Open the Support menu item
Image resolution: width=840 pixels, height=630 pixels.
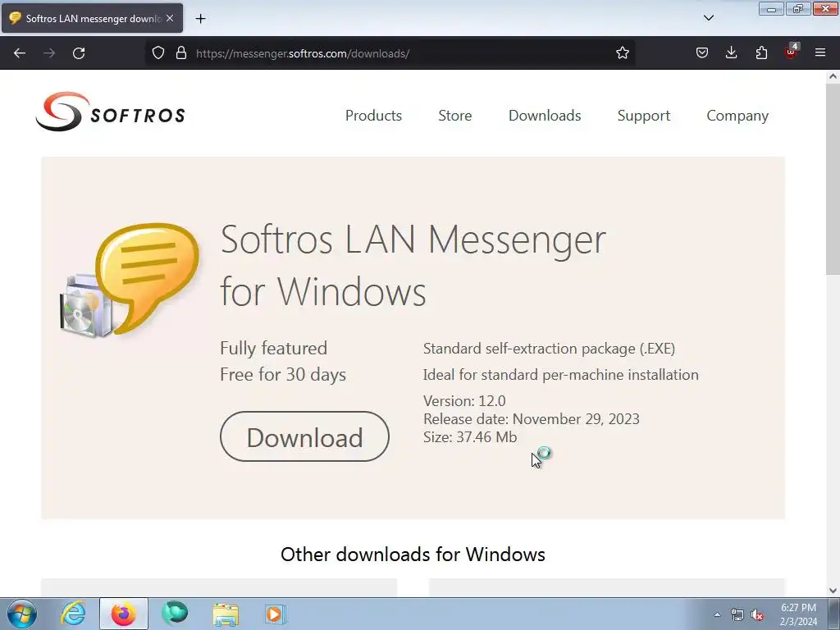[x=643, y=116]
